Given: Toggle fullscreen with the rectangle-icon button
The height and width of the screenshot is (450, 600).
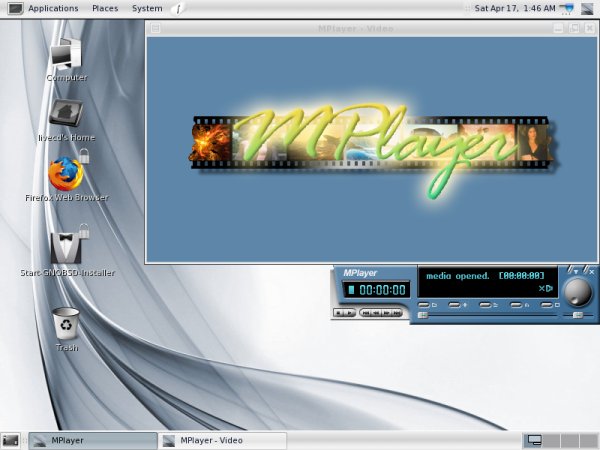Looking at the screenshot, I should pyautogui.click(x=547, y=305).
